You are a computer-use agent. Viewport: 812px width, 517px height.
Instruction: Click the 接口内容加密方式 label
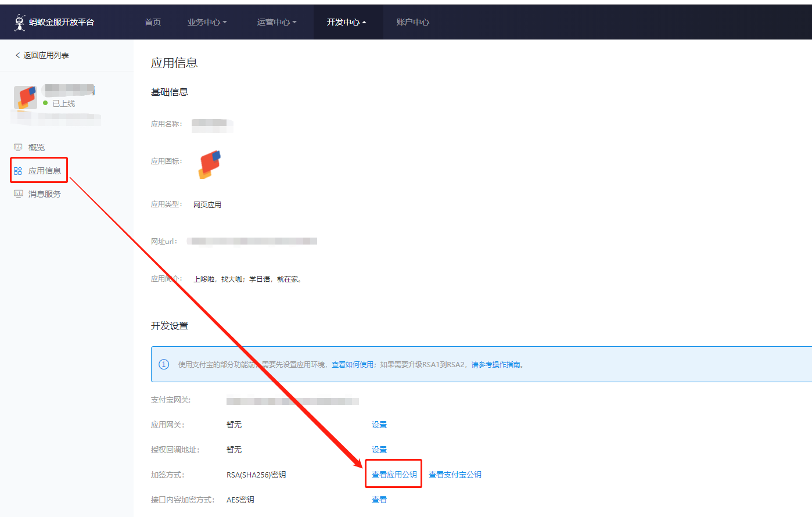[x=182, y=500]
